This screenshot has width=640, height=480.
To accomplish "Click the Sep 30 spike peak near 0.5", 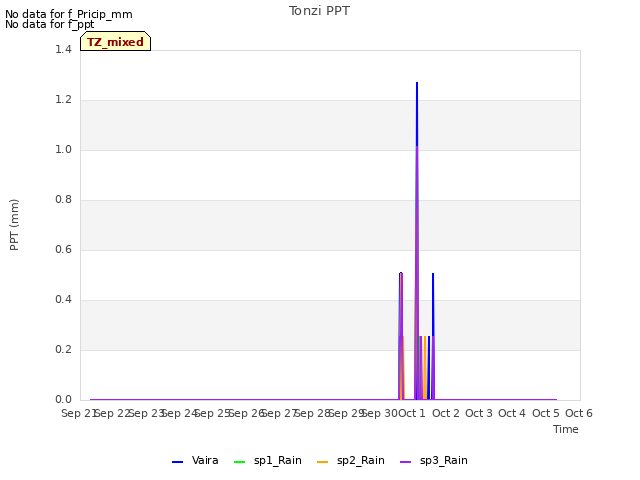I will [x=401, y=273].
